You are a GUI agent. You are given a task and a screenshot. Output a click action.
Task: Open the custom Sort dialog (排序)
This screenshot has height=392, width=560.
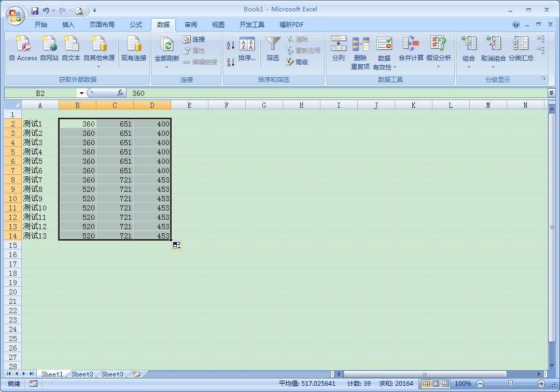247,49
